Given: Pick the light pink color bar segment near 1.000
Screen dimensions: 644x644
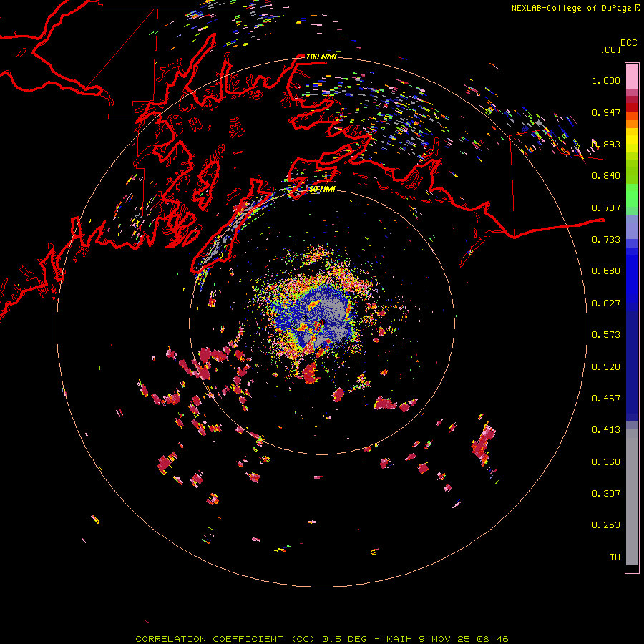Looking at the screenshot, I should tap(632, 77).
